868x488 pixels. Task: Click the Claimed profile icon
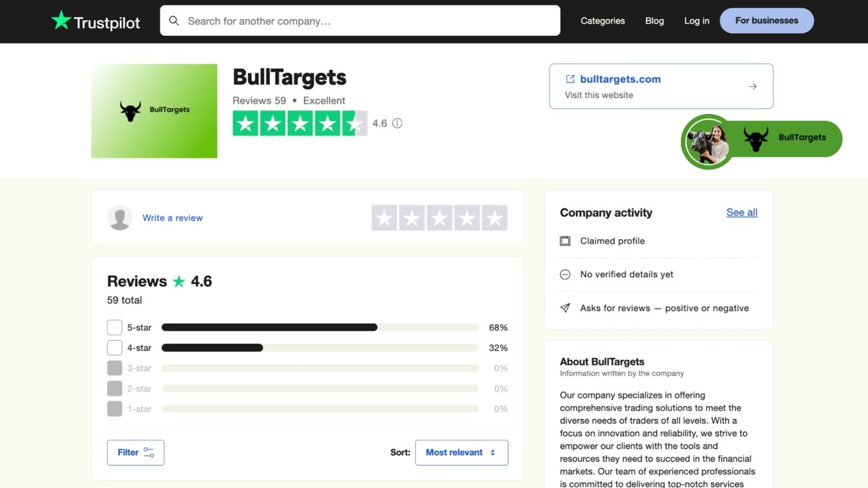[565, 241]
